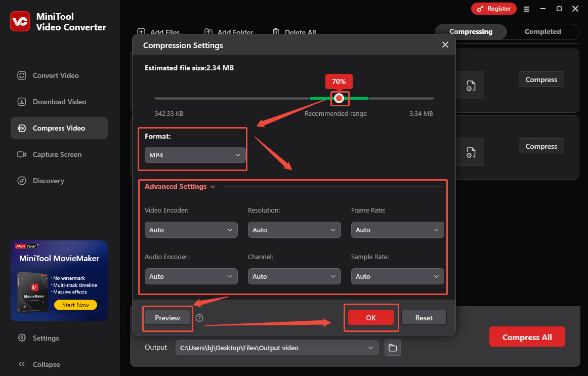Open the Format MP4 dropdown
588x376 pixels.
click(x=194, y=155)
